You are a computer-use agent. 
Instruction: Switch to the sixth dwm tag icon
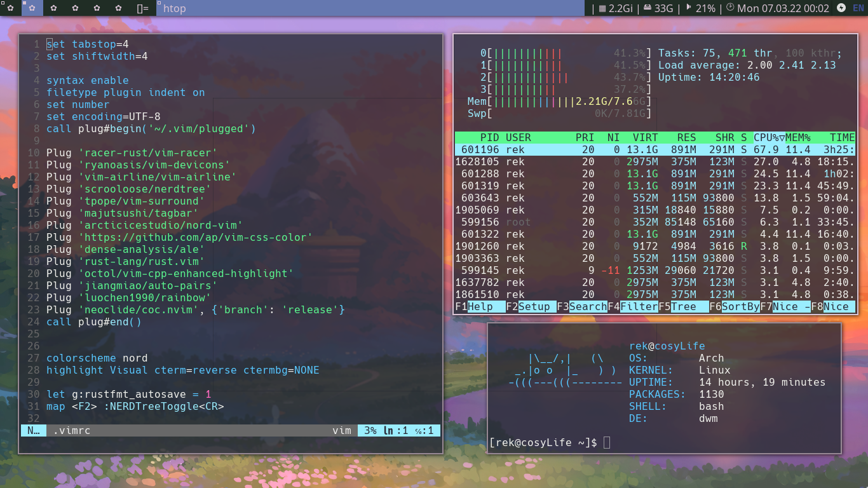[118, 8]
